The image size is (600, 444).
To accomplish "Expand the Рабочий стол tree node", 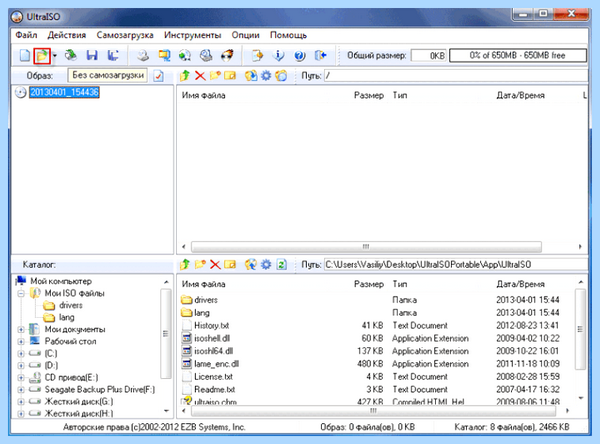I will (21, 341).
